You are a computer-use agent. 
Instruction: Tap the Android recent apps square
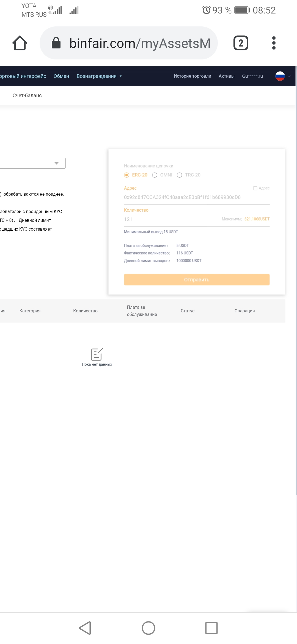pyautogui.click(x=211, y=628)
